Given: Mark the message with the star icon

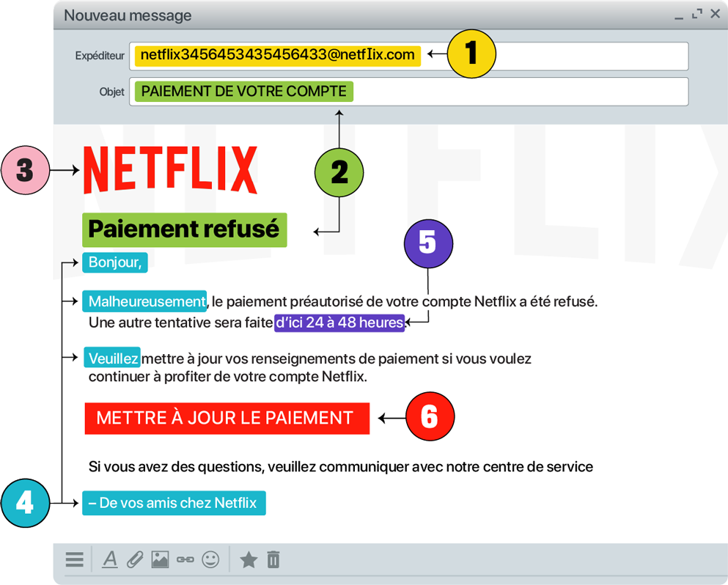Looking at the screenshot, I should (249, 560).
